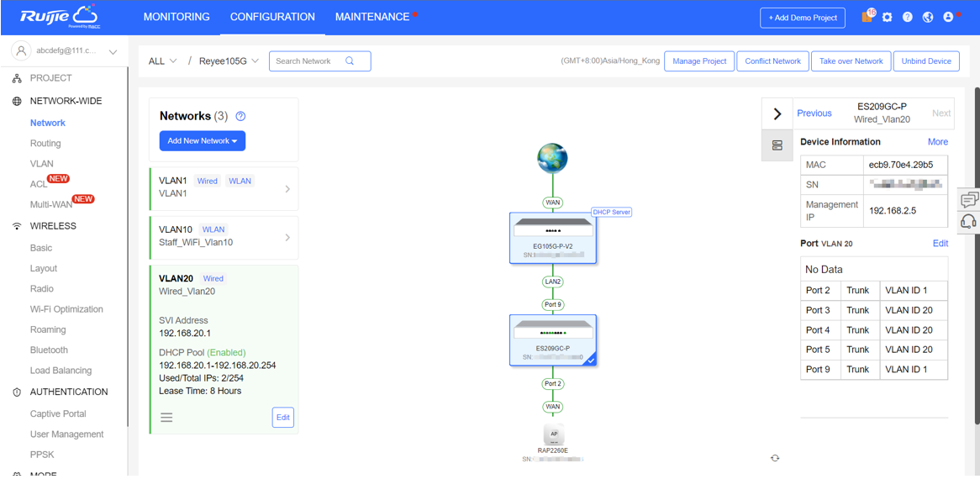Open settings gear in top bar
Screen dimensions: 980x479
tap(887, 18)
